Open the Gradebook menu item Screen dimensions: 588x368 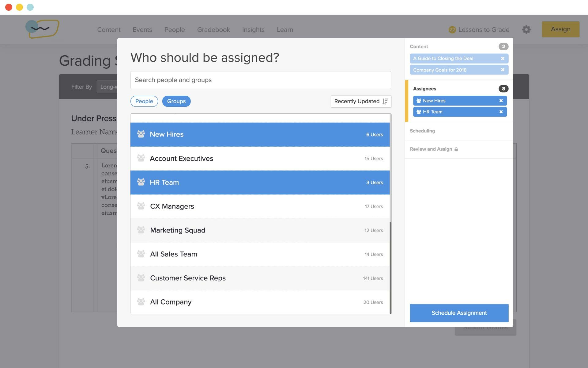pyautogui.click(x=213, y=29)
